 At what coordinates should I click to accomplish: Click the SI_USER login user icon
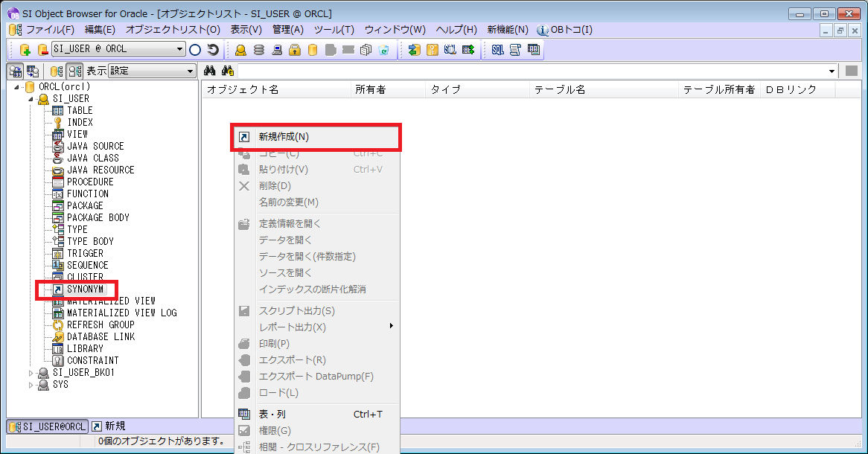pyautogui.click(x=43, y=97)
